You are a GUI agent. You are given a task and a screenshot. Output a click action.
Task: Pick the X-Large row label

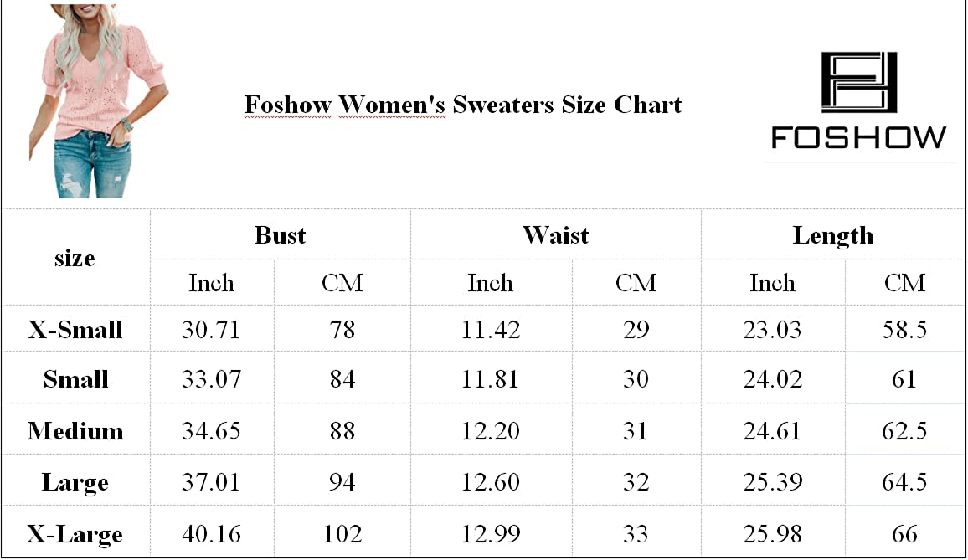[75, 534]
